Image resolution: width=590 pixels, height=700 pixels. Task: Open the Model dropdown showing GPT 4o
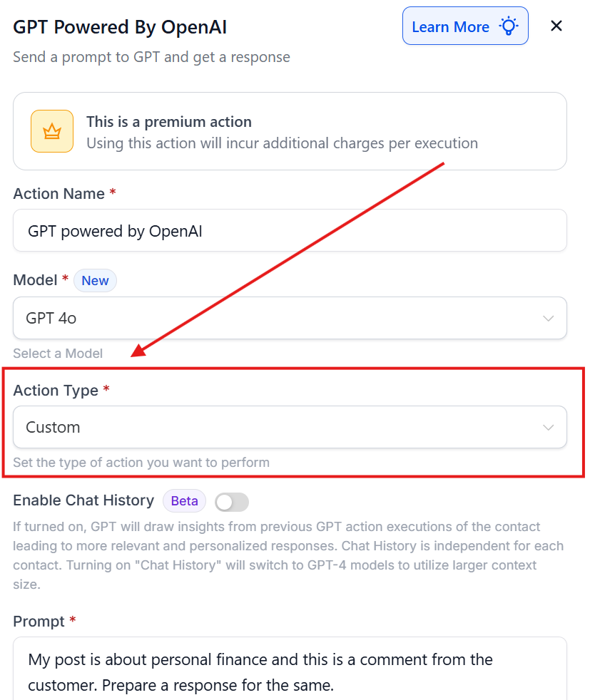[290, 318]
